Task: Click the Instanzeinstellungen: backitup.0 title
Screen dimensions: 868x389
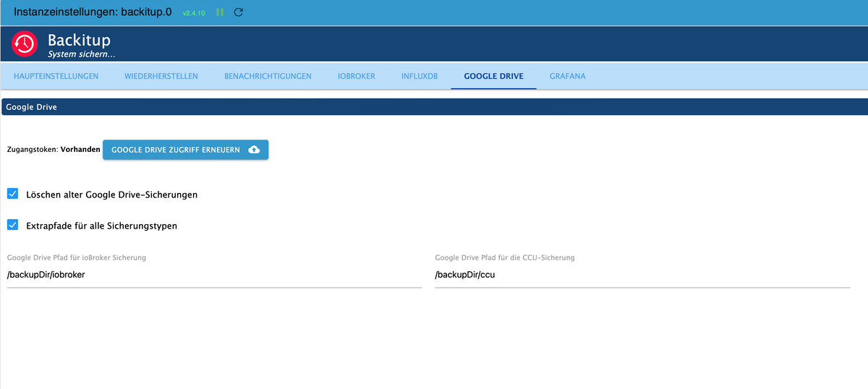Action: point(93,12)
